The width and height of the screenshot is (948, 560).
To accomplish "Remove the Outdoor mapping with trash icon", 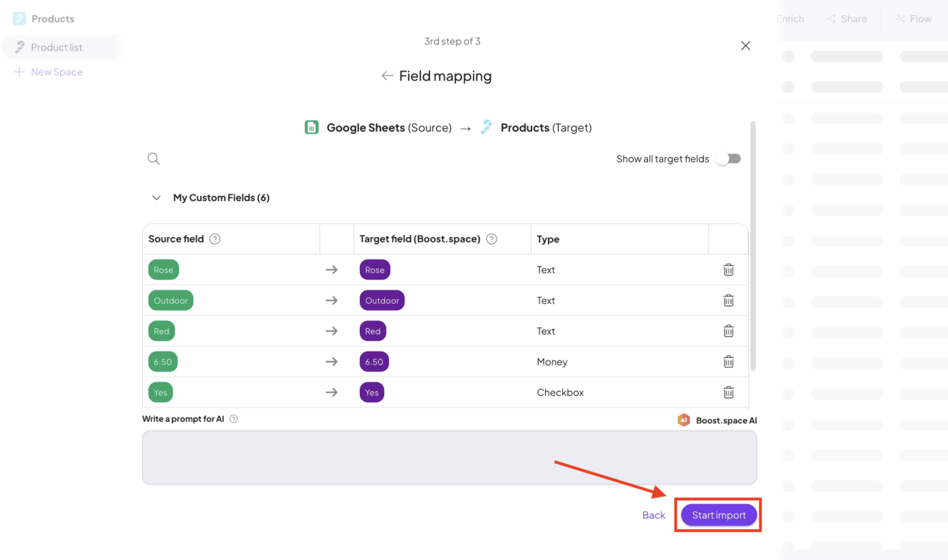I will [728, 300].
